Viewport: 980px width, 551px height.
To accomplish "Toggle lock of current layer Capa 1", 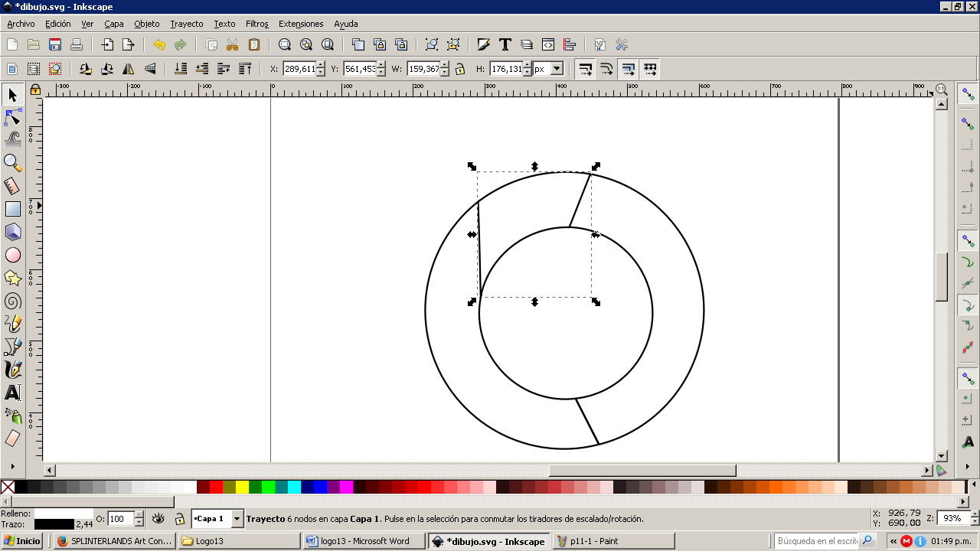I will (x=179, y=518).
